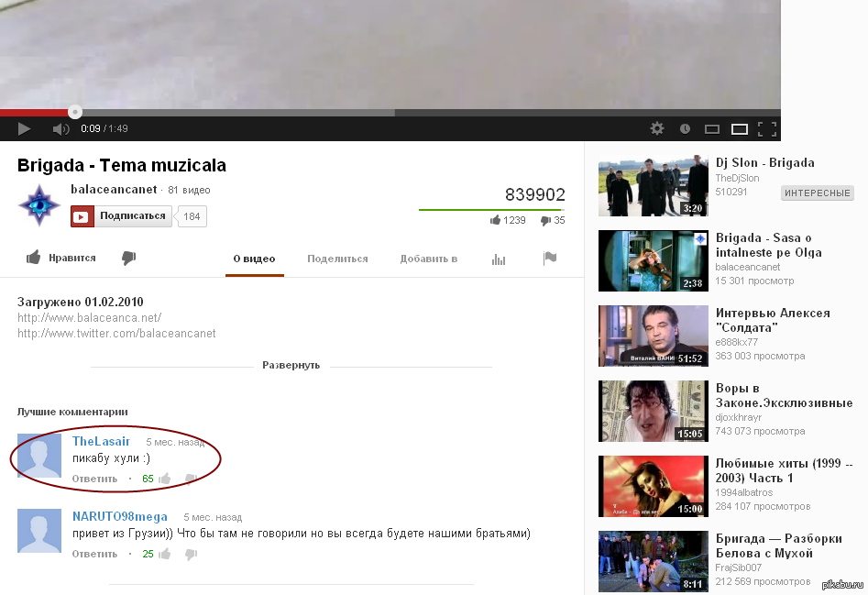Thumbs-up TheLasair's comment
868x595 pixels.
click(x=165, y=479)
